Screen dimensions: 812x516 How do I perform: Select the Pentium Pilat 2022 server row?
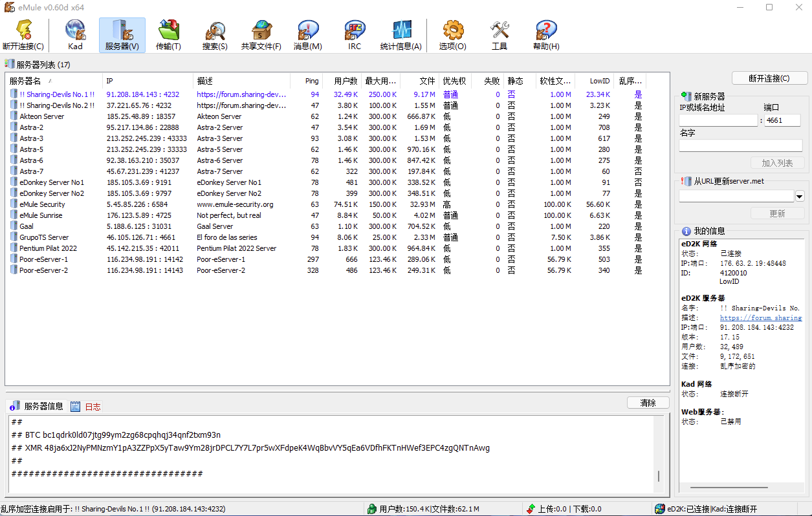(x=326, y=248)
